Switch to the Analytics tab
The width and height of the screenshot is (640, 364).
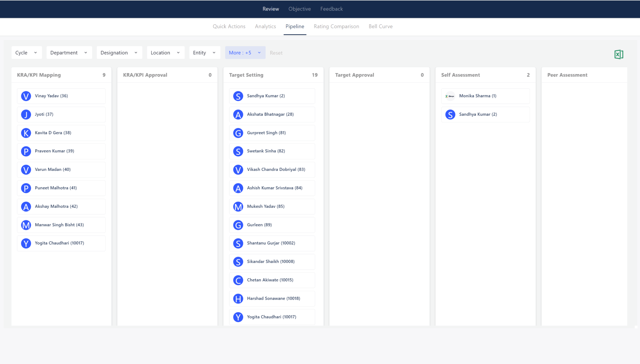tap(265, 26)
